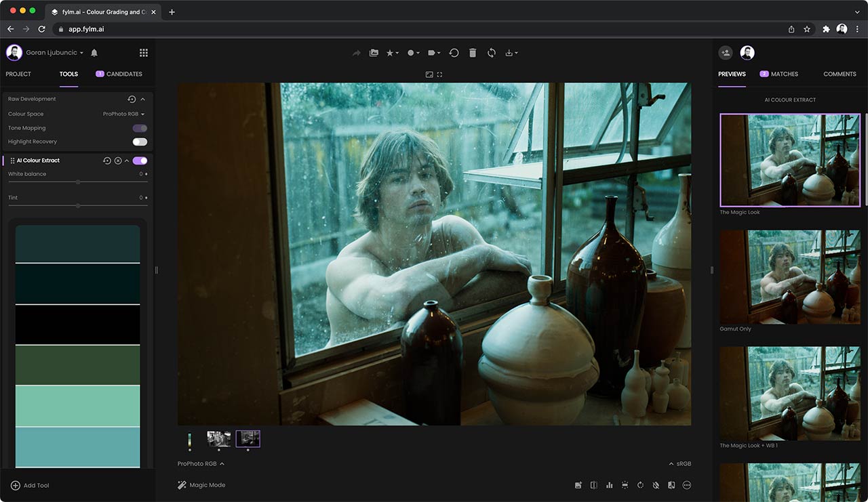868x502 pixels.
Task: Disable the AI Colour Extract tool toggle
Action: (140, 161)
